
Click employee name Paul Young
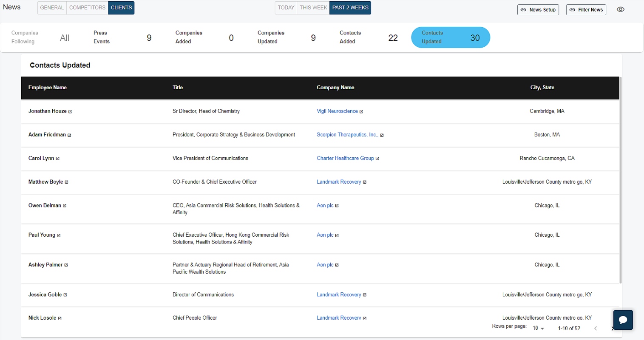coord(42,235)
